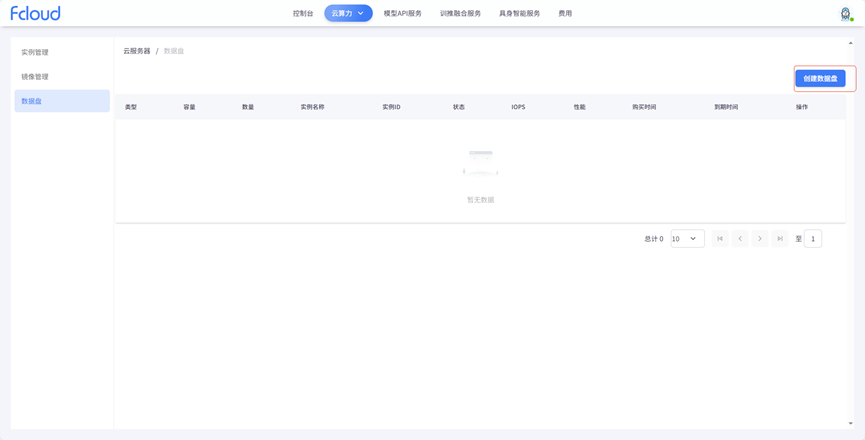Go to the previous page arrow
865x440 pixels.
point(740,239)
